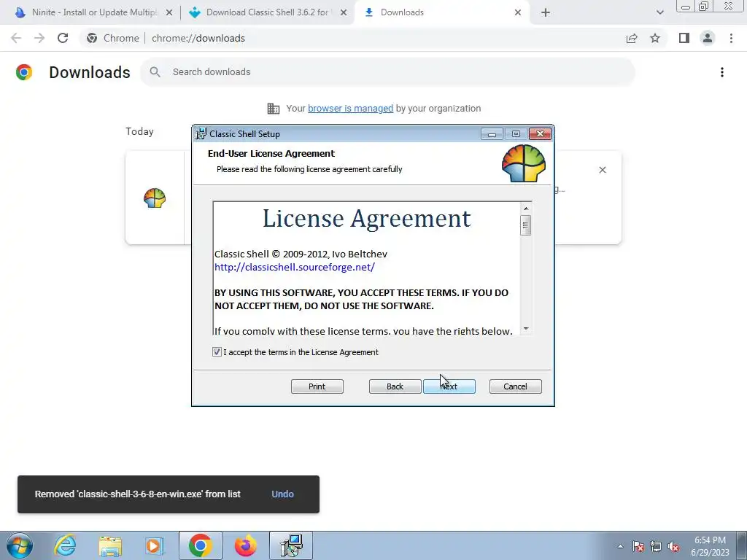Reload the current page
This screenshot has width=747, height=560.
(63, 38)
